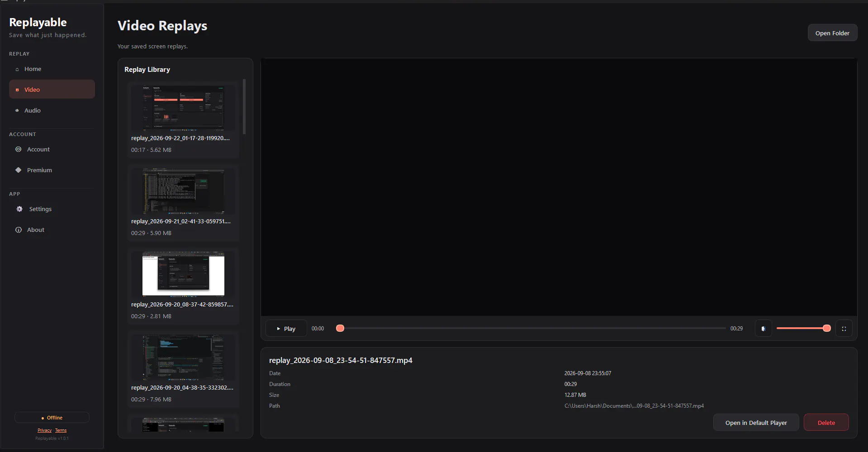Go to the Premium page
Image resolution: width=868 pixels, height=452 pixels.
coord(52,170)
